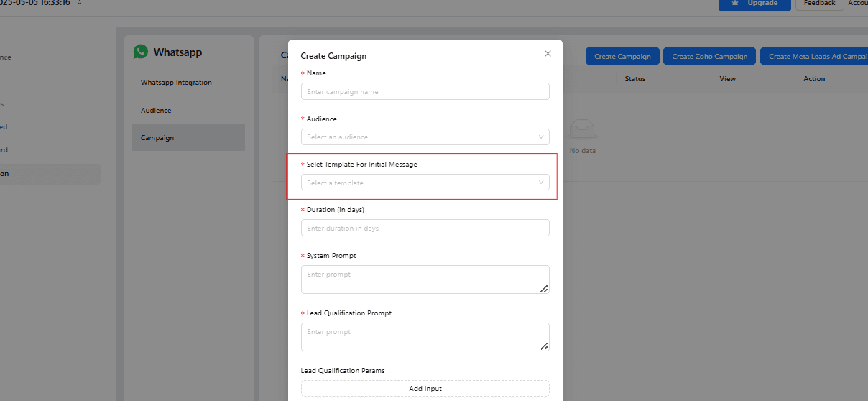Viewport: 868px width, 401px height.
Task: Click Create Meta Leads Ad Campaign button
Action: coord(816,57)
